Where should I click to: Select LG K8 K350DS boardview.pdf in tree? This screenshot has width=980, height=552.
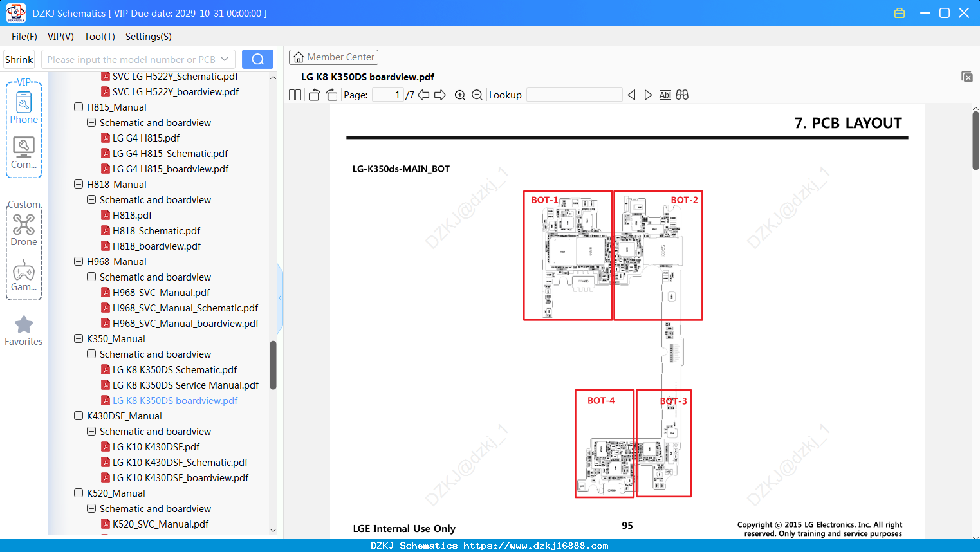(175, 401)
